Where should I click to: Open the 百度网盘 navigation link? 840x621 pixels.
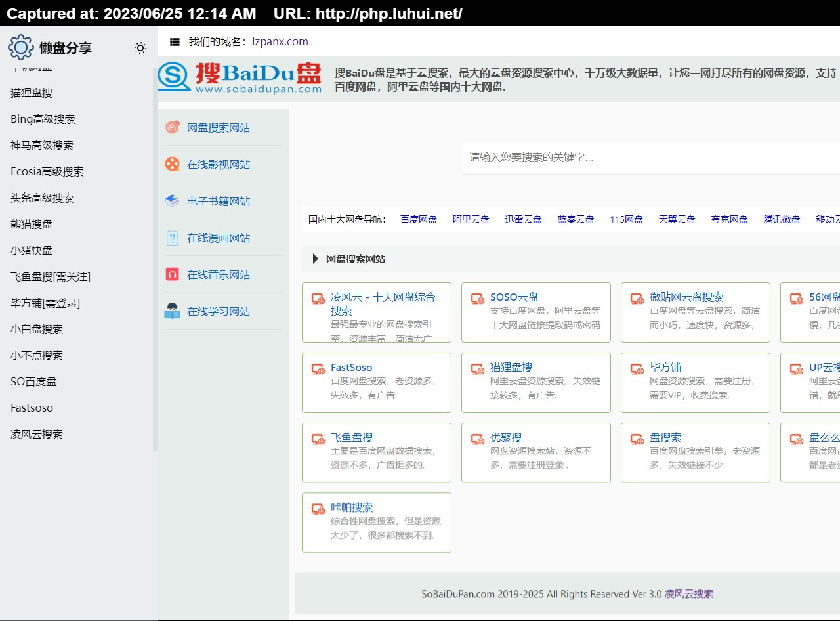point(419,219)
